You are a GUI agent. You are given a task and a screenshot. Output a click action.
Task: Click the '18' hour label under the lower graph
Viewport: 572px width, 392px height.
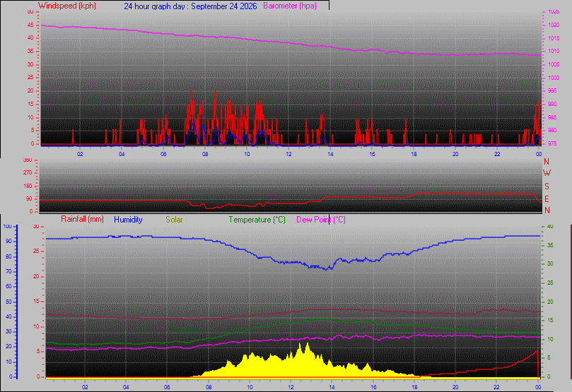click(x=415, y=387)
